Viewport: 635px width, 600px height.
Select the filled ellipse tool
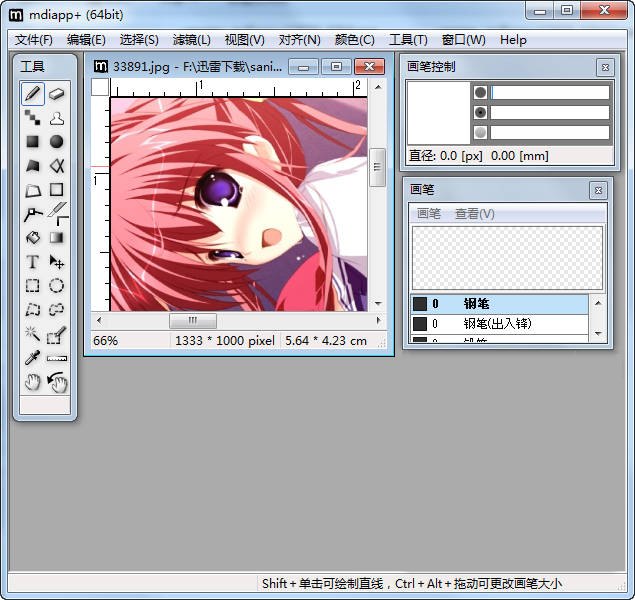[x=57, y=142]
